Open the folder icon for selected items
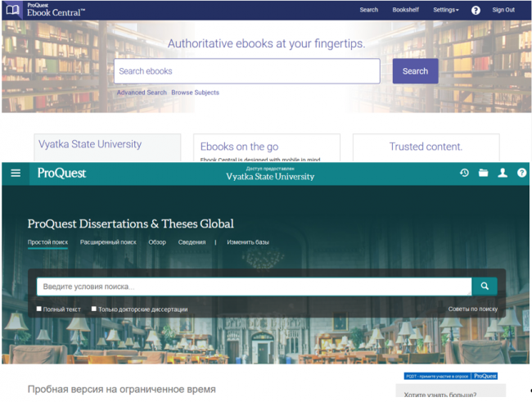 (484, 173)
